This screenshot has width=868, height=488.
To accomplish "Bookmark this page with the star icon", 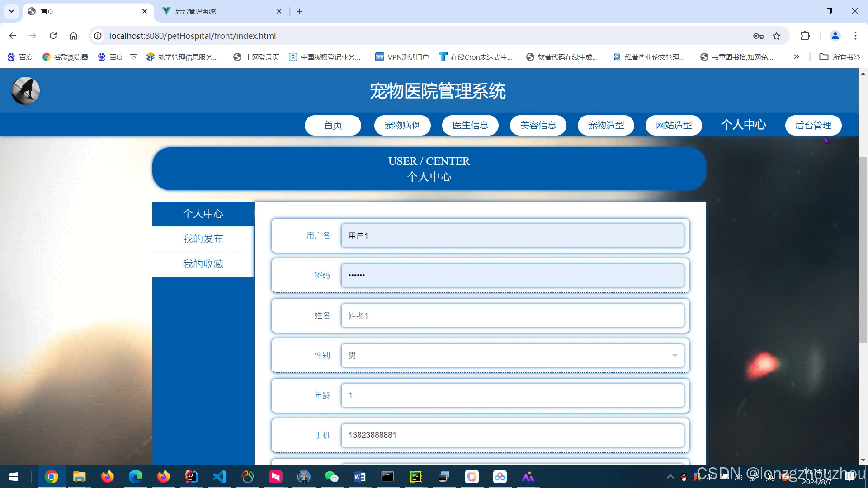I will click(x=776, y=36).
